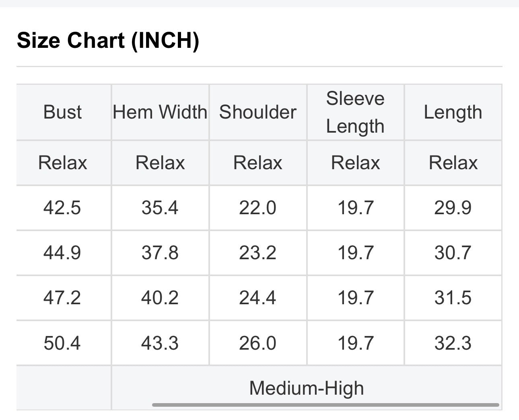Select the Bust column header
This screenshot has height=420, width=519.
[62, 112]
